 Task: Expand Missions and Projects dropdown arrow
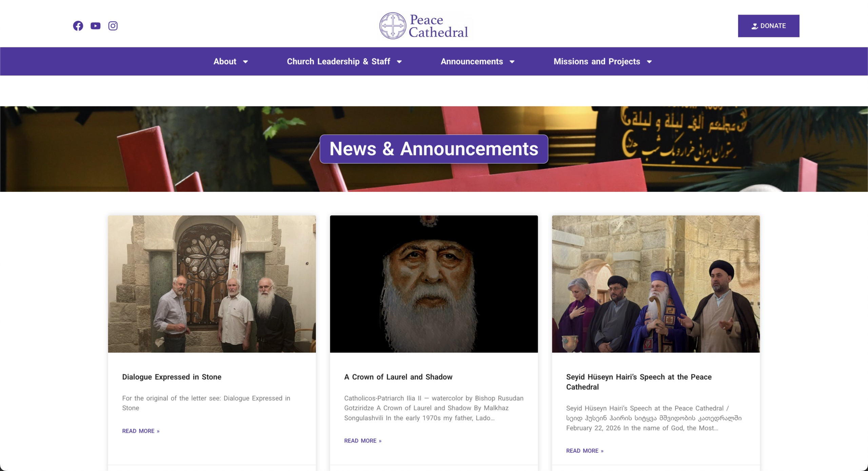[x=649, y=62]
